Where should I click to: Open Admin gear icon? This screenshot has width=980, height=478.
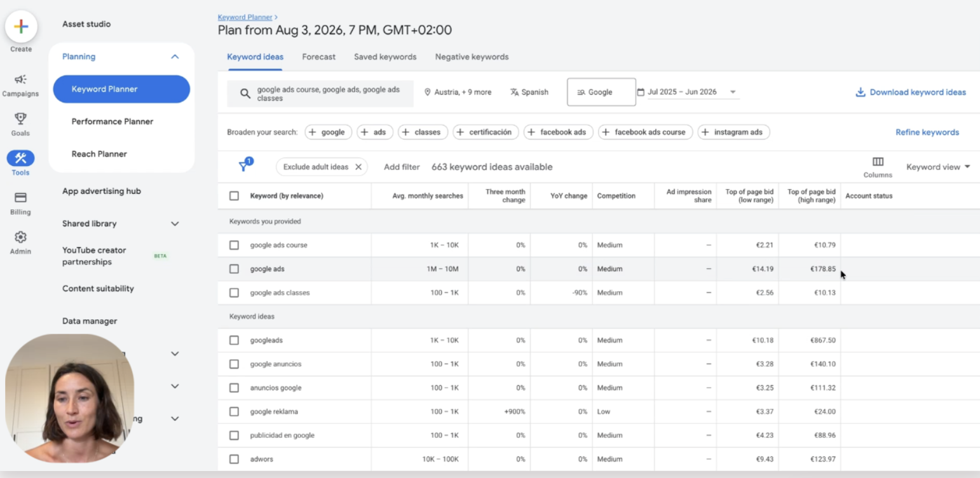20,237
